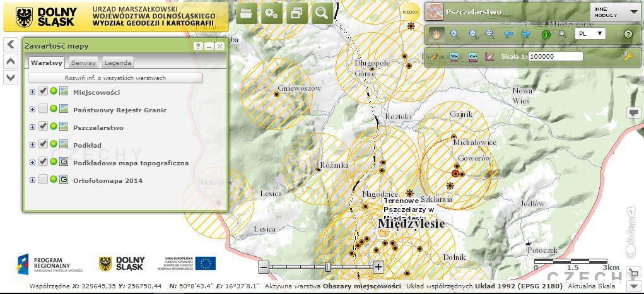Click the Pszczelarstwo module thumbnail
Screen dimensions: 644x294
(x=434, y=12)
